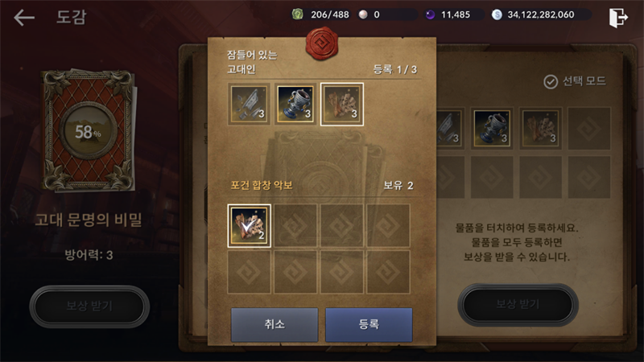The width and height of the screenshot is (644, 362).
Task: Click the 등록 button
Action: point(369,324)
